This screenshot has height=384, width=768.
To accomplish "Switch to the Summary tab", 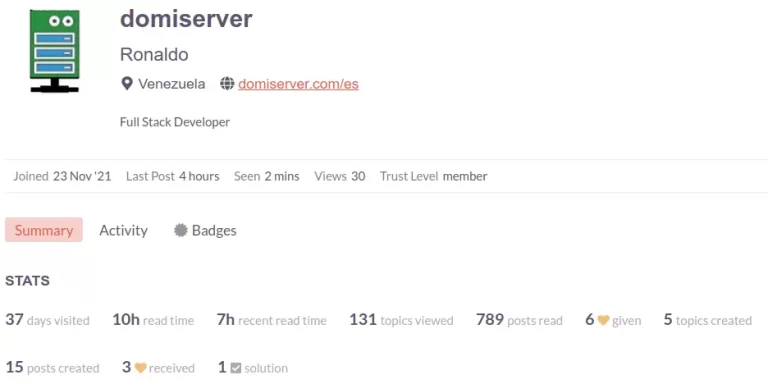I will click(44, 230).
